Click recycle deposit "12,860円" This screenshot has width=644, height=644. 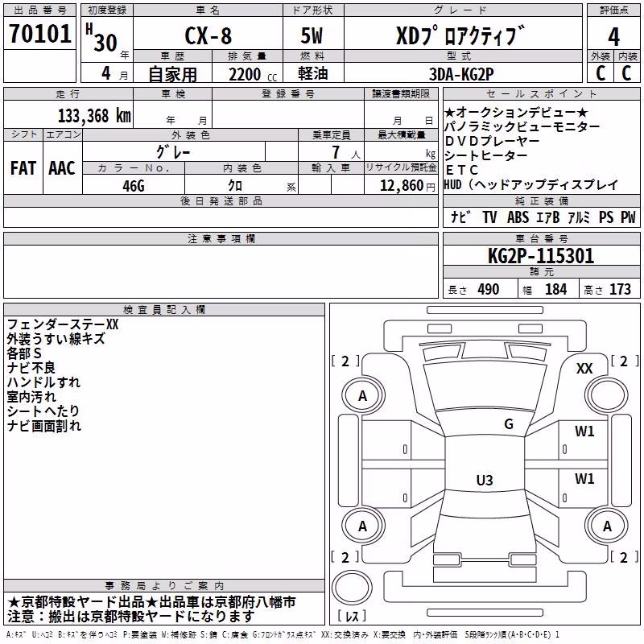(407, 186)
